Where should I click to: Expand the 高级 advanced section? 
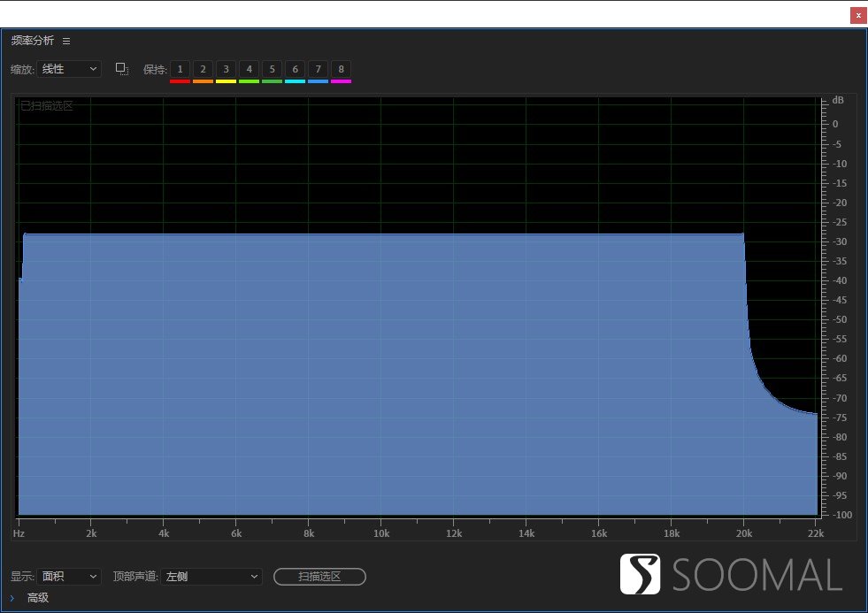pyautogui.click(x=12, y=598)
